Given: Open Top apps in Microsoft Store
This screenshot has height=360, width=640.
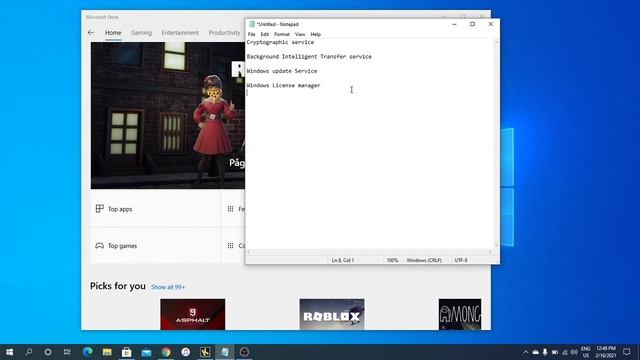Looking at the screenshot, I should coord(156,209).
